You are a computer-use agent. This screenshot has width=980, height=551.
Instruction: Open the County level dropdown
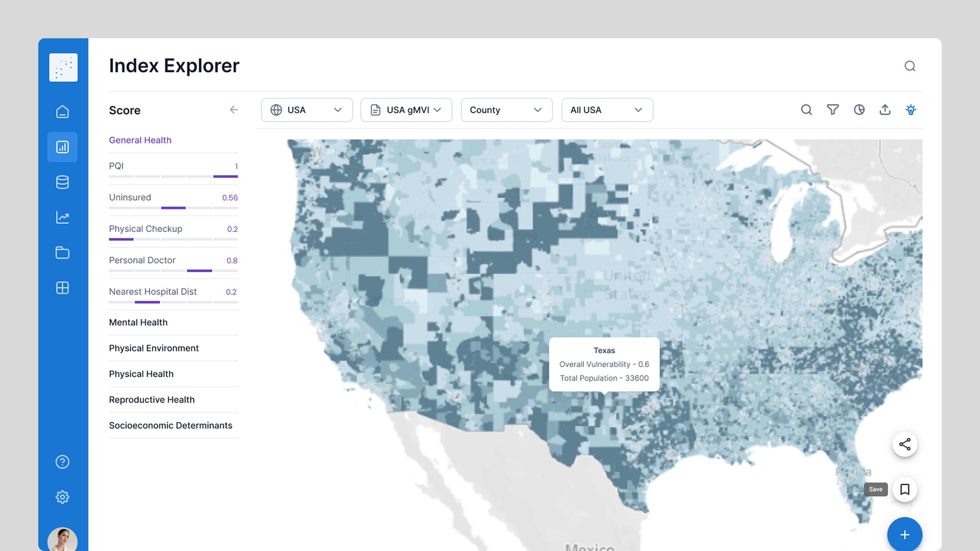(x=506, y=110)
